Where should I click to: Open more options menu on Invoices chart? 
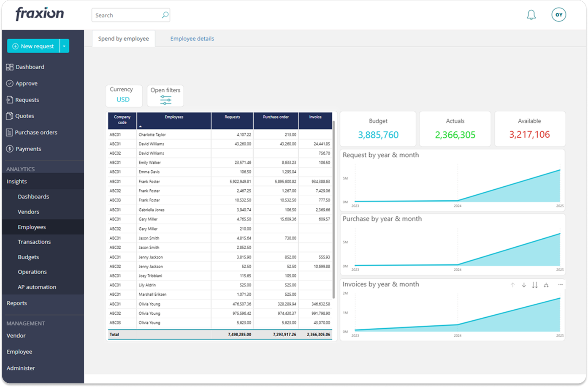(561, 285)
